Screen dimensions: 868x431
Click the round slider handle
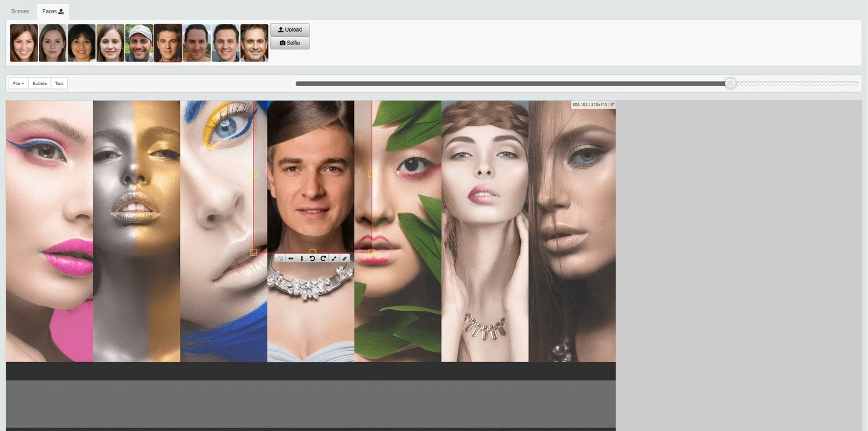(730, 84)
